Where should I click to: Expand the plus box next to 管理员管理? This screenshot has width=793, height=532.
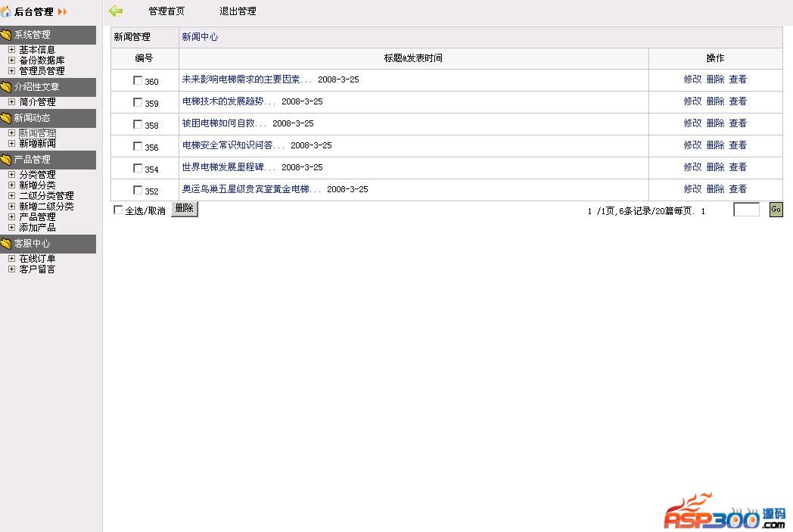pos(11,71)
